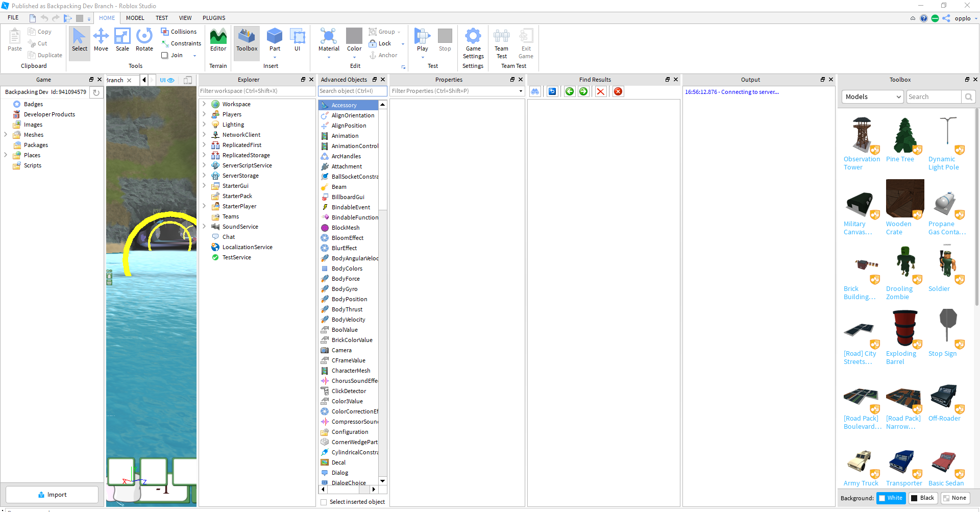The height and width of the screenshot is (512, 980).
Task: Open the PLUGINS ribbon tab
Action: 214,18
